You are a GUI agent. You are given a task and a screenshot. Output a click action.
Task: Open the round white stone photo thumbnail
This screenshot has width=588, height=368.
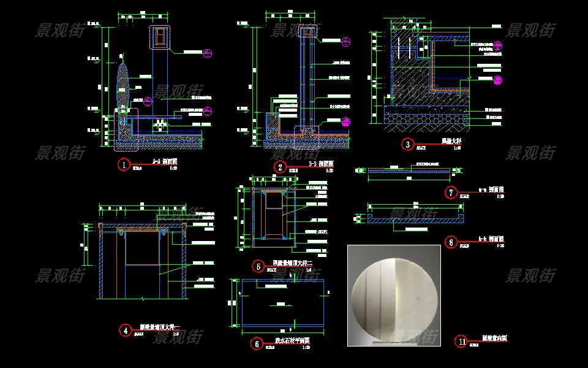point(394,295)
